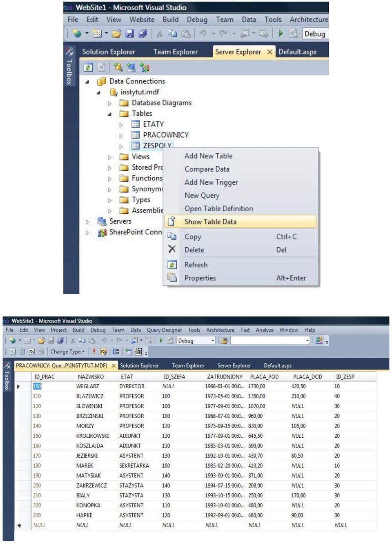Choose Show Table Data from context menu
Image resolution: width=392 pixels, height=544 pixels.
(241, 222)
